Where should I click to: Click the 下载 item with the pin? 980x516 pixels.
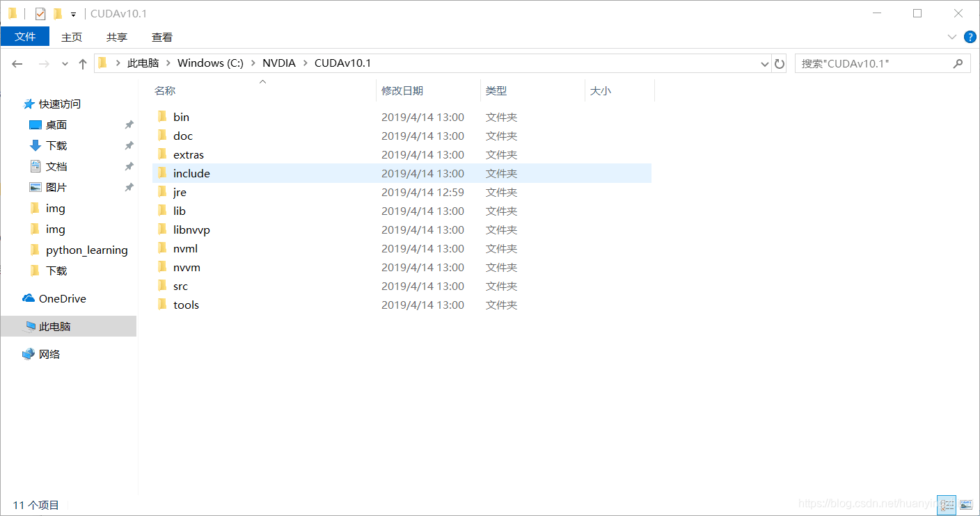56,145
